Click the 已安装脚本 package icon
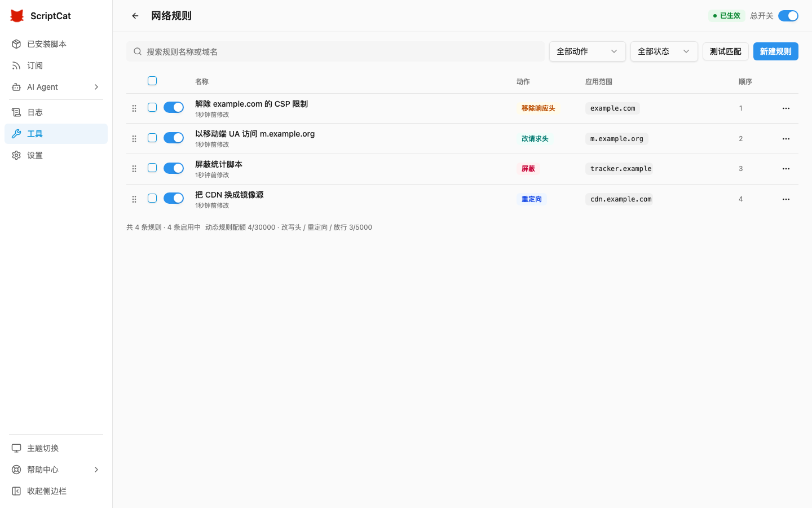This screenshot has width=812, height=508. [16, 44]
